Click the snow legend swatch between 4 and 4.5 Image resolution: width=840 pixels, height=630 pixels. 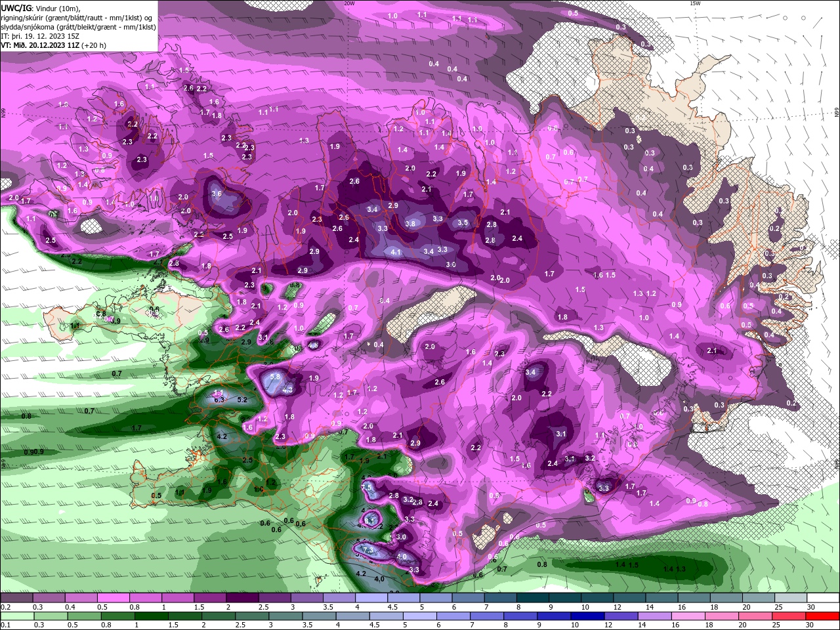[x=371, y=598]
